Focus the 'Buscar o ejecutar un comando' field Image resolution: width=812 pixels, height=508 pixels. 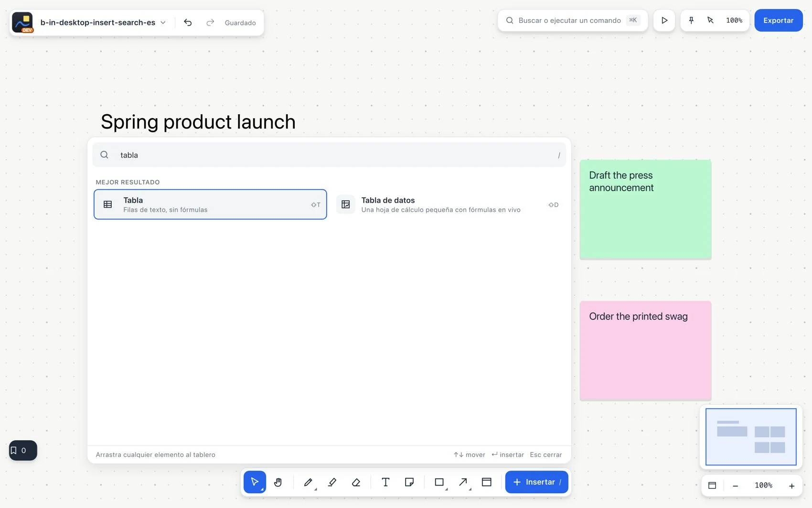click(x=573, y=21)
